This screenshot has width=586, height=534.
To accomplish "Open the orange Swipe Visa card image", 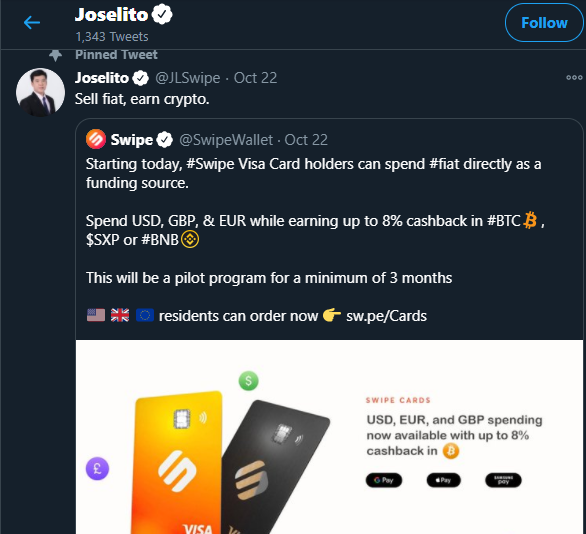I will 178,463.
